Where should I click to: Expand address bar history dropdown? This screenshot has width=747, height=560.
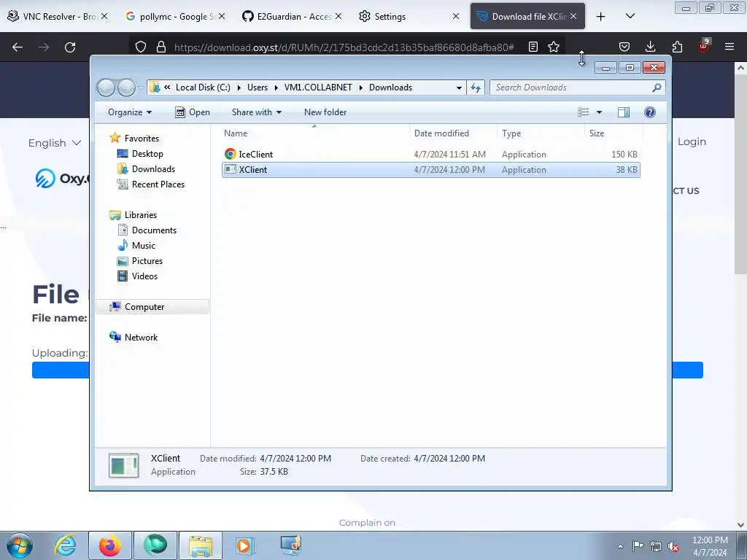(459, 87)
